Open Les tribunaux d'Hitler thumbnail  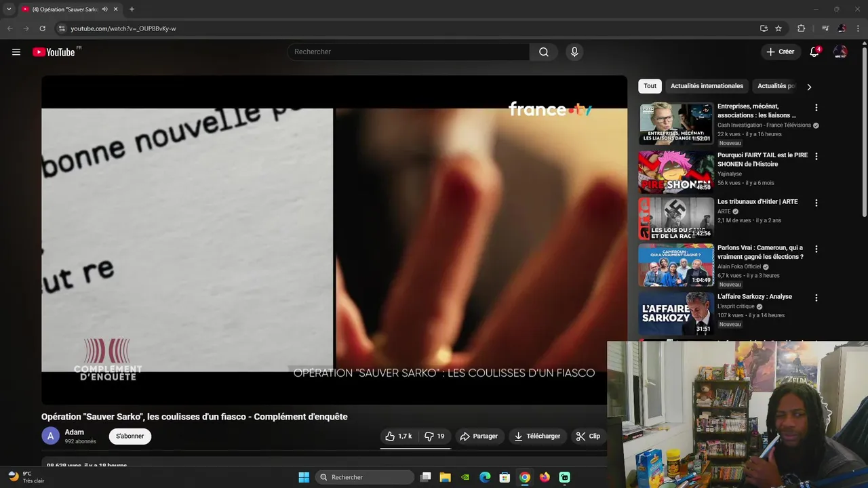coord(676,218)
